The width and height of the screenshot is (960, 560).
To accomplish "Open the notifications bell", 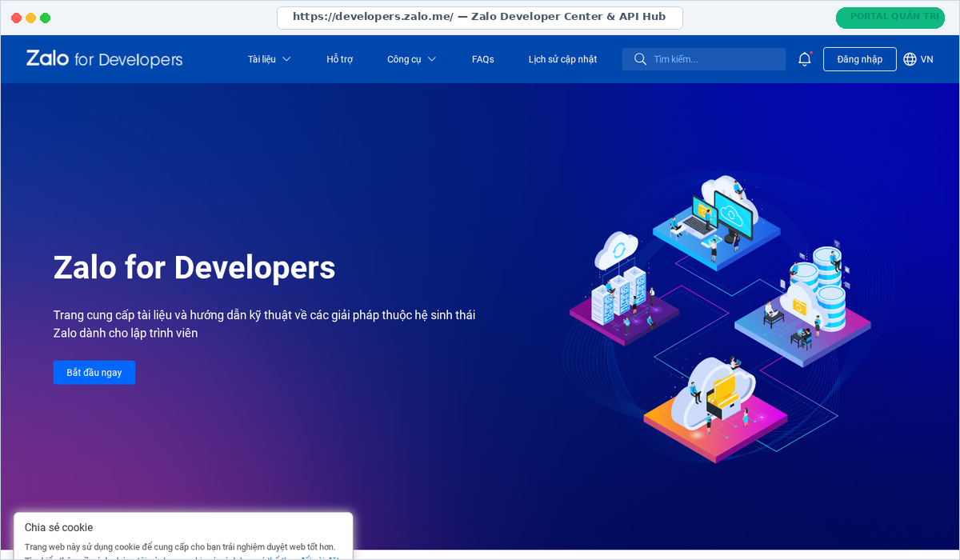I will point(805,59).
